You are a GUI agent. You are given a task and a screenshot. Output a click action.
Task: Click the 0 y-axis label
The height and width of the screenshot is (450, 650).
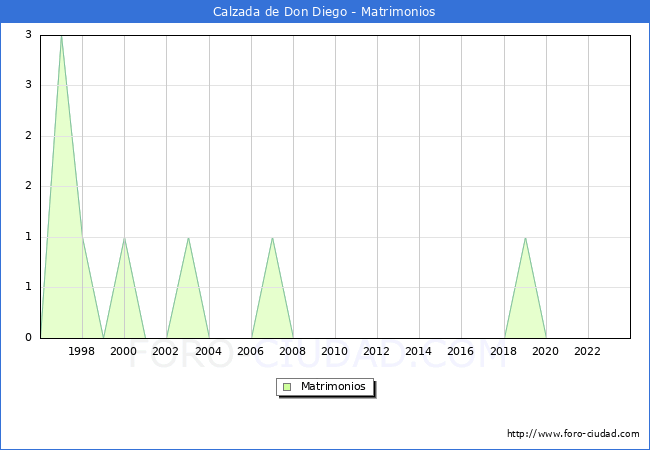[x=29, y=337]
